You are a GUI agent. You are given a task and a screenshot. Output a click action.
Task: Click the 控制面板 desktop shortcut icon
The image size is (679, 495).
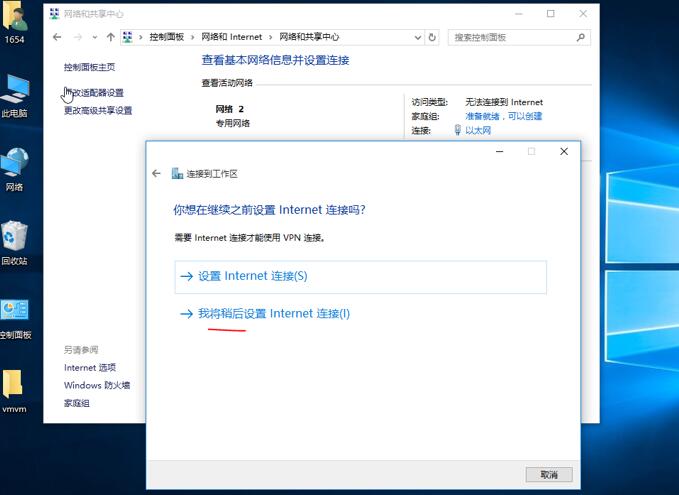click(x=14, y=311)
